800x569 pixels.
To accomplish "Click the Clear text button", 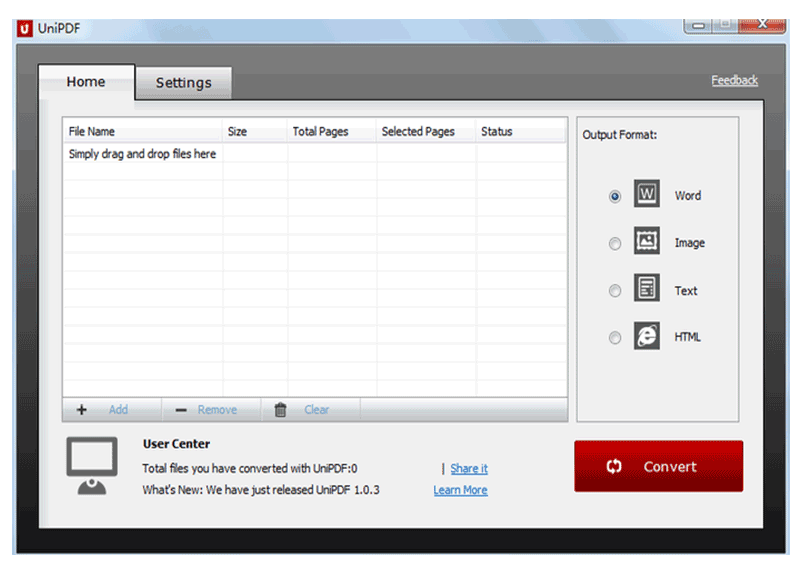I will point(316,410).
